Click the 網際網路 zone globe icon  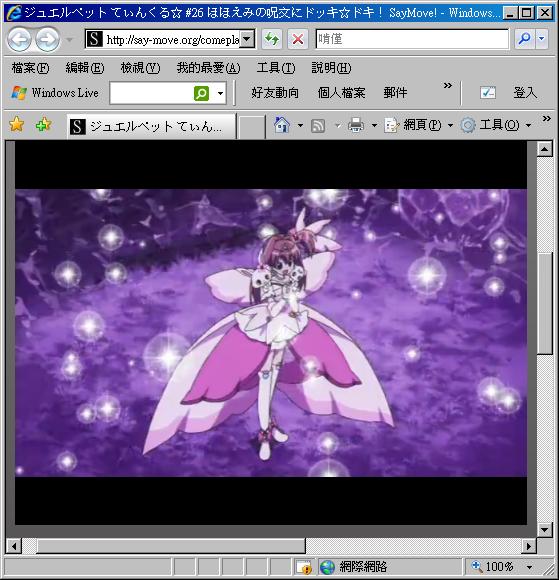[x=327, y=567]
